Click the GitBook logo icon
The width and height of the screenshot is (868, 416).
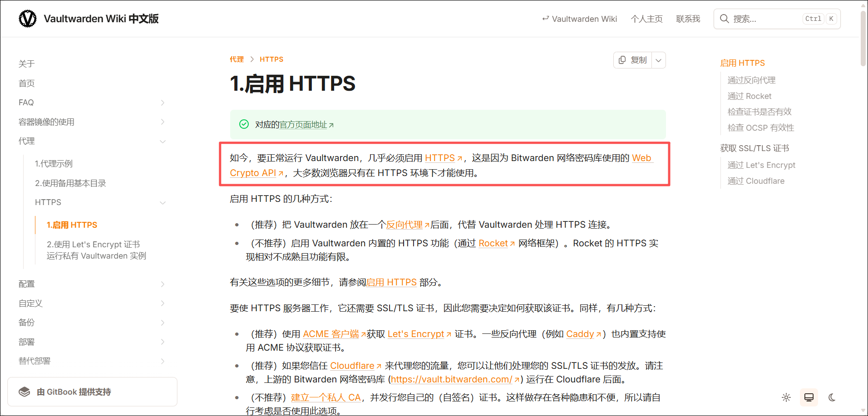pos(25,392)
